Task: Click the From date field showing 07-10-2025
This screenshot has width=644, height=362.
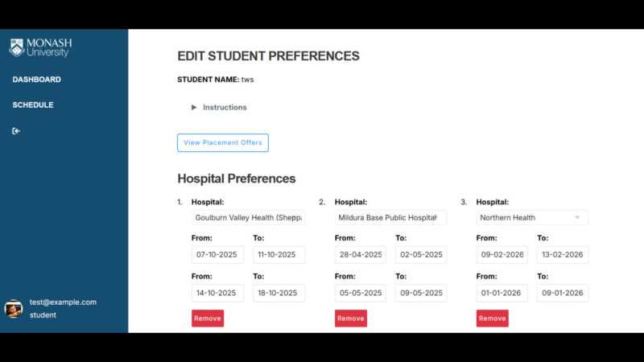Action: tap(217, 254)
